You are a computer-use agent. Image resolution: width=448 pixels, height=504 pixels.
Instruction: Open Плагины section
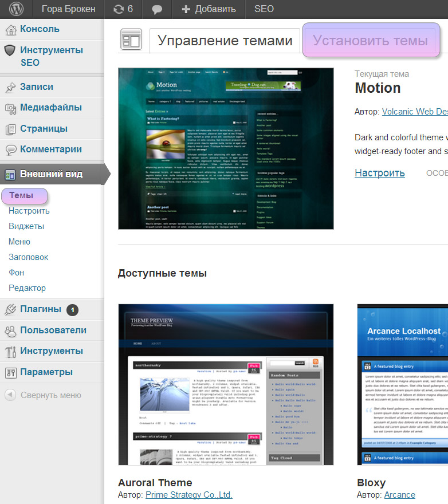pyautogui.click(x=41, y=309)
